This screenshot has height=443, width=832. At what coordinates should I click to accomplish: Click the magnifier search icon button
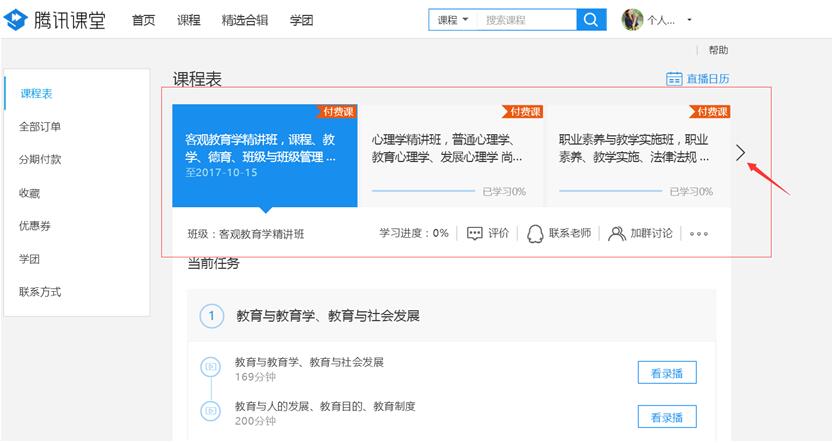point(591,20)
